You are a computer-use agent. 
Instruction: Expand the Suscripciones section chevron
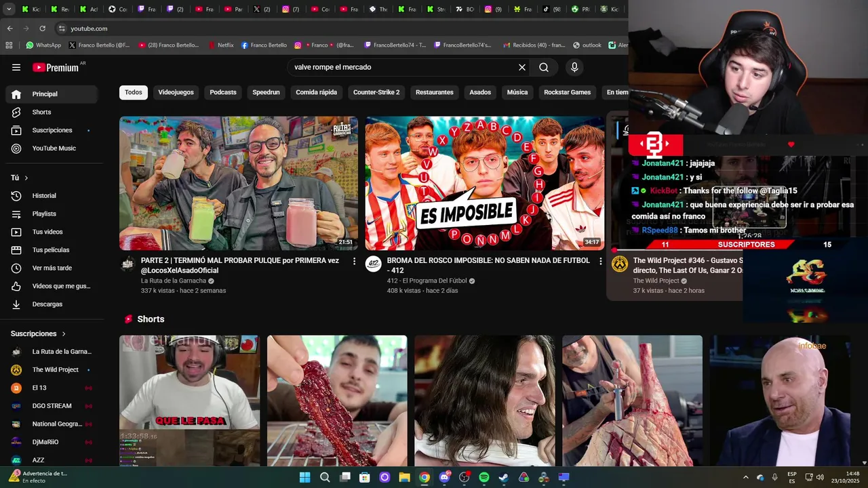coord(64,333)
